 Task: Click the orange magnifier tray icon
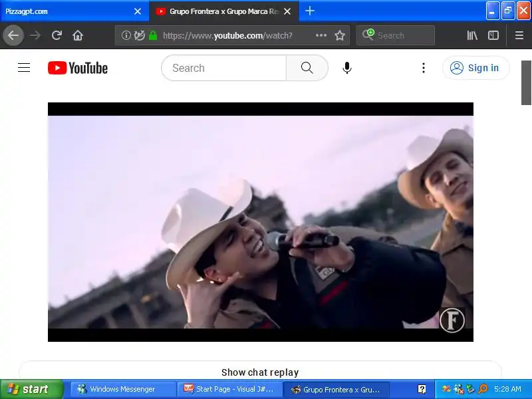pyautogui.click(x=483, y=389)
